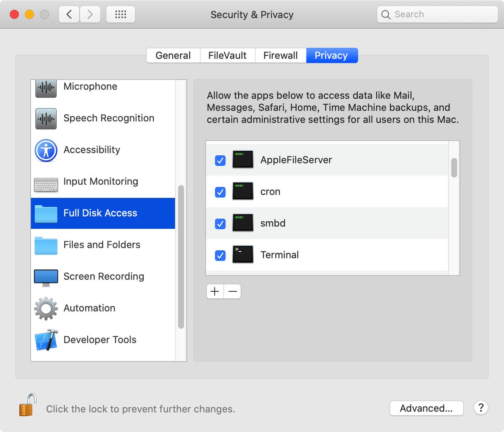Screen dimensions: 504x432
Task: Click the app list scrollbar thumb
Action: click(x=454, y=168)
